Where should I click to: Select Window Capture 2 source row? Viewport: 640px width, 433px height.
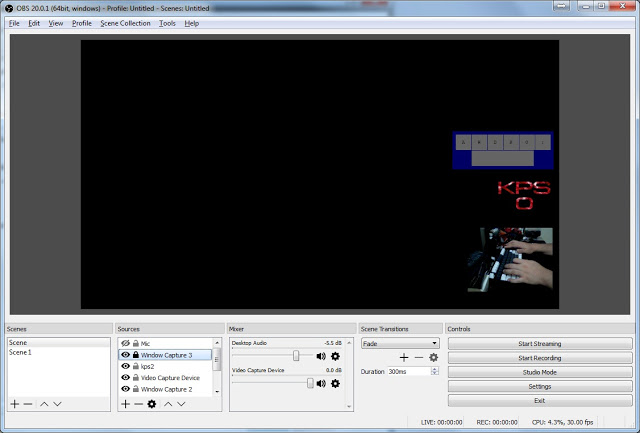(165, 389)
